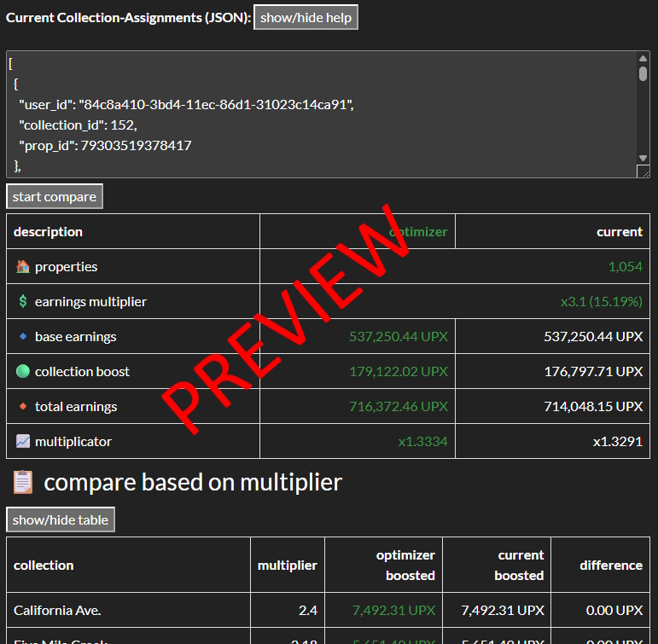Click the green circle beside collection boost

(x=23, y=372)
